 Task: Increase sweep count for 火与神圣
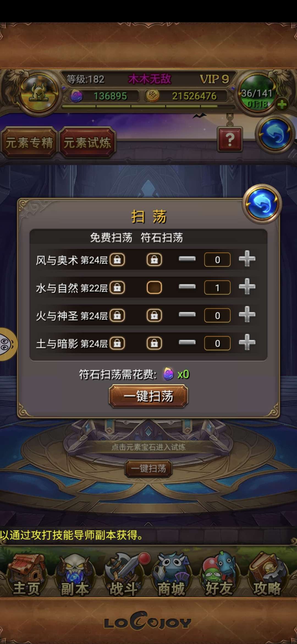tap(247, 314)
